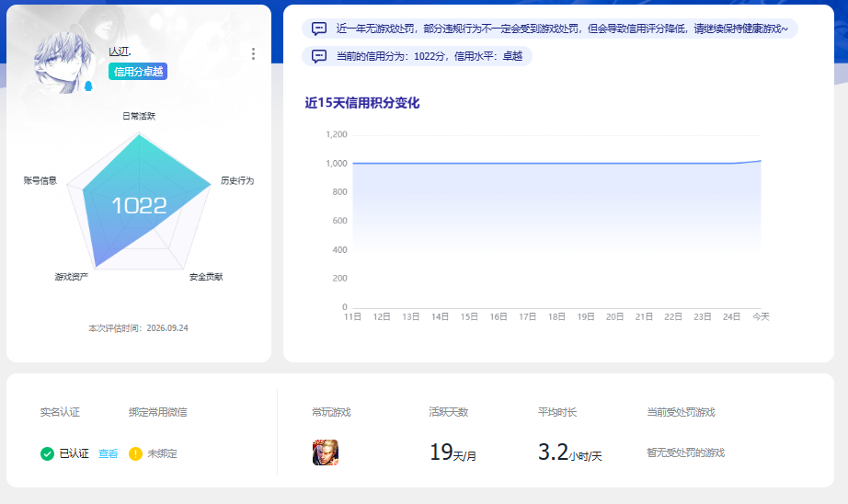Click the 历史行为 radar label
The image size is (848, 504).
tap(237, 180)
